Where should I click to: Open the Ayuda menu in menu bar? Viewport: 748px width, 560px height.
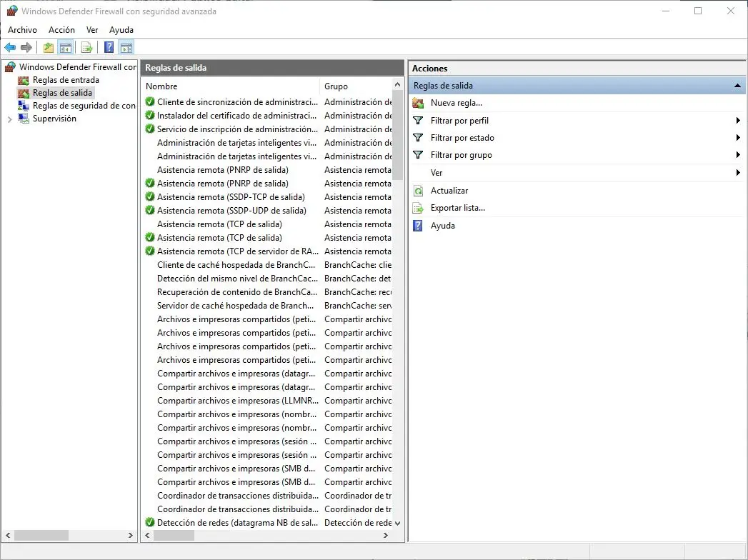pos(121,29)
